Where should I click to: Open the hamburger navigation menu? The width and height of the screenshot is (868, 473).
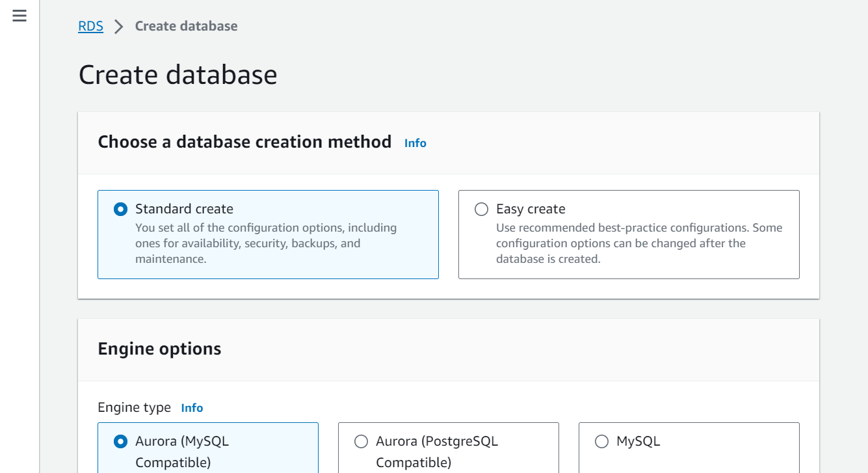pyautogui.click(x=20, y=16)
